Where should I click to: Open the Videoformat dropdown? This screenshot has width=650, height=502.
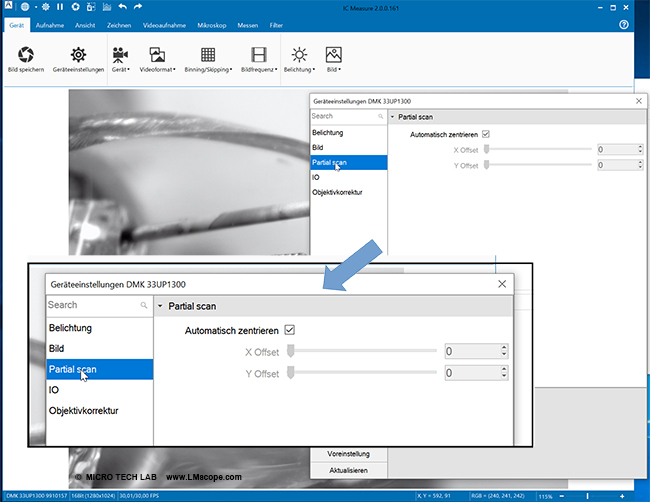point(158,58)
